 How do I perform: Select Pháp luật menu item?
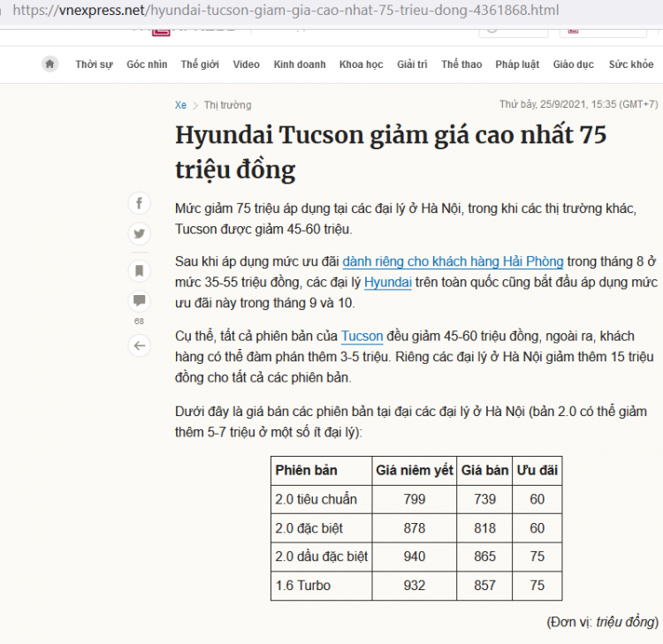517,64
